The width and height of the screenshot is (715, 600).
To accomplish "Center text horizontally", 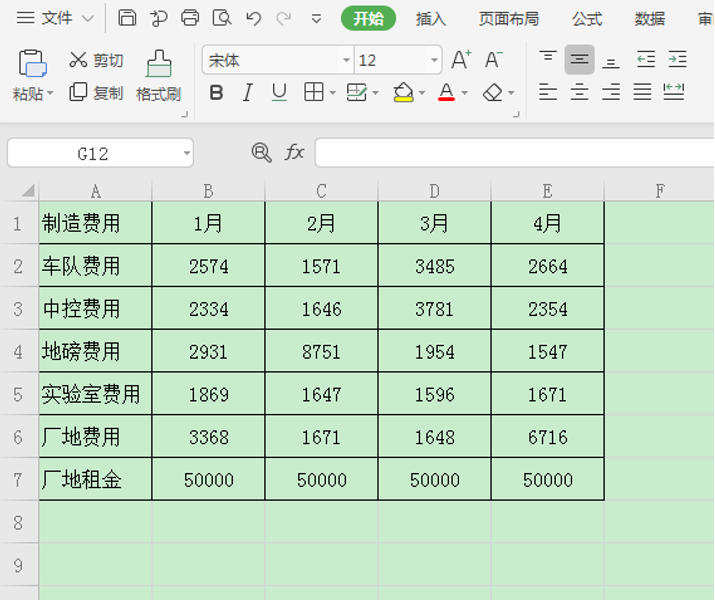I will tap(579, 92).
